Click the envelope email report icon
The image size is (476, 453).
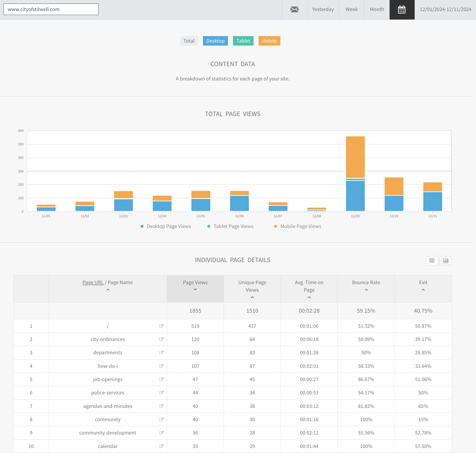(x=294, y=10)
